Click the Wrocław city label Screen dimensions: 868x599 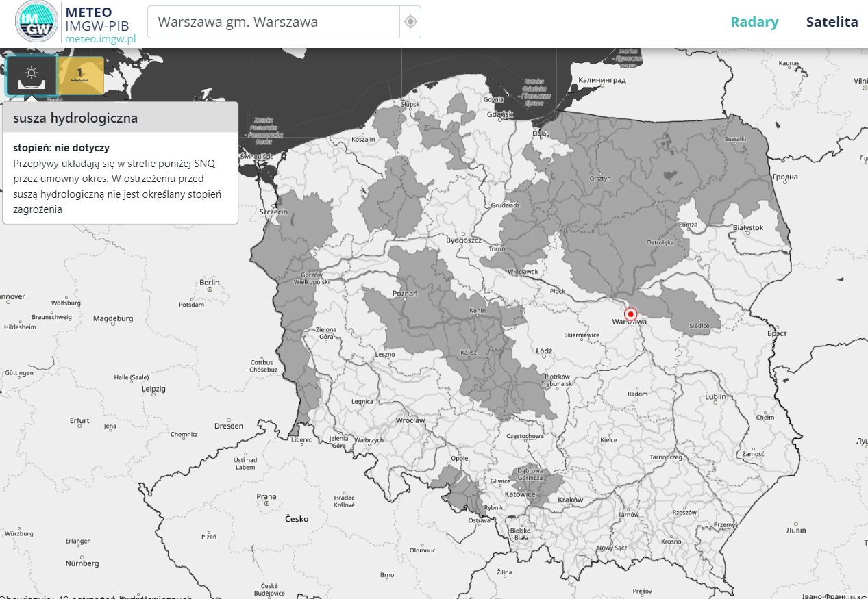click(x=410, y=420)
